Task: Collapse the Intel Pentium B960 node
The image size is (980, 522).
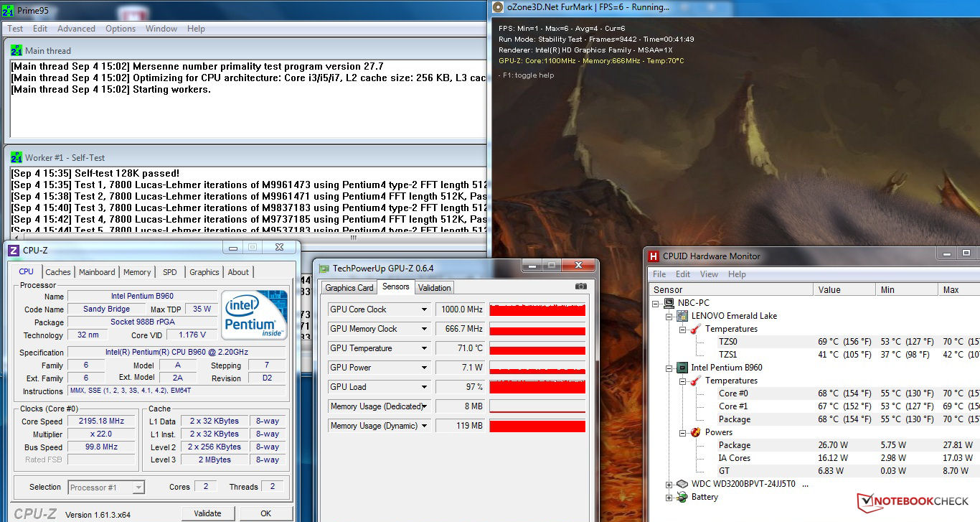Action: (x=669, y=368)
